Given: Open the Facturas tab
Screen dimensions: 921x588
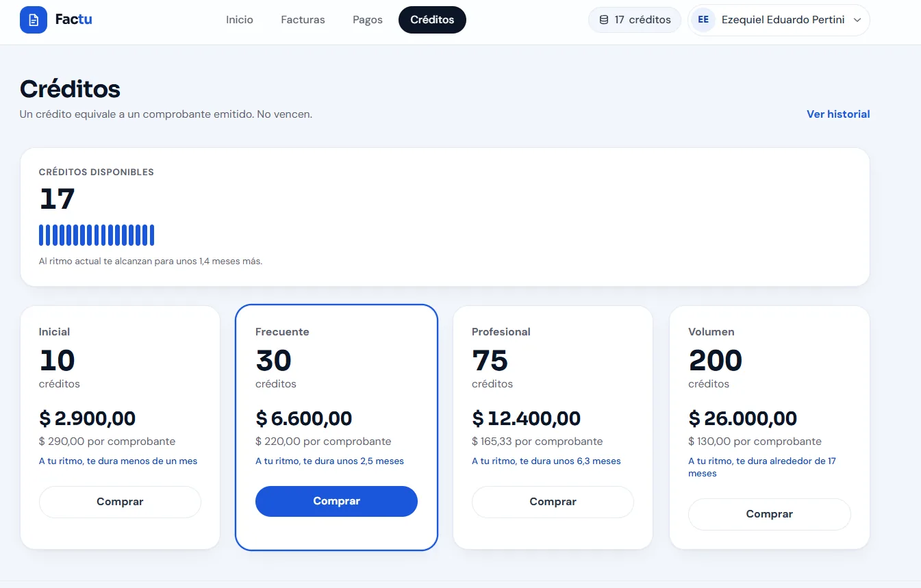Looking at the screenshot, I should [303, 20].
